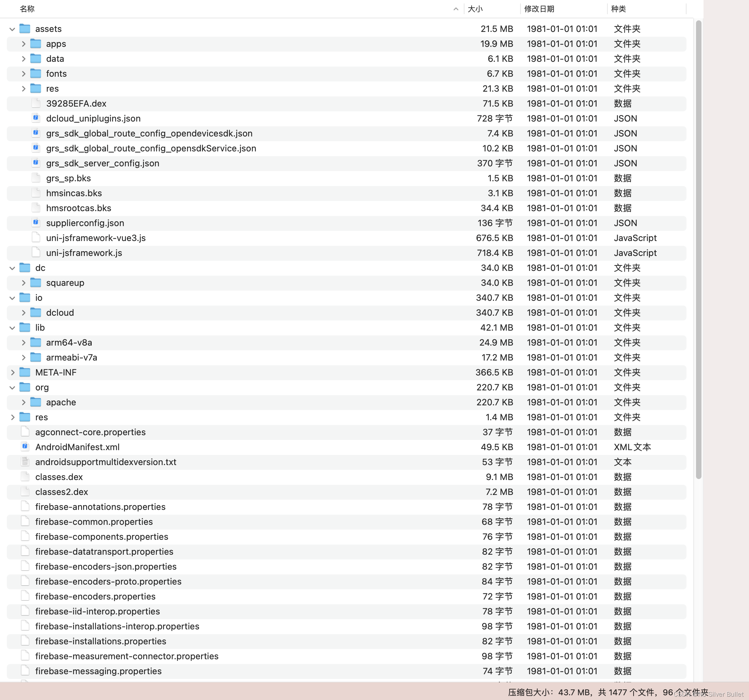Sort by the 名称 column header
The height and width of the screenshot is (700, 749).
[27, 9]
